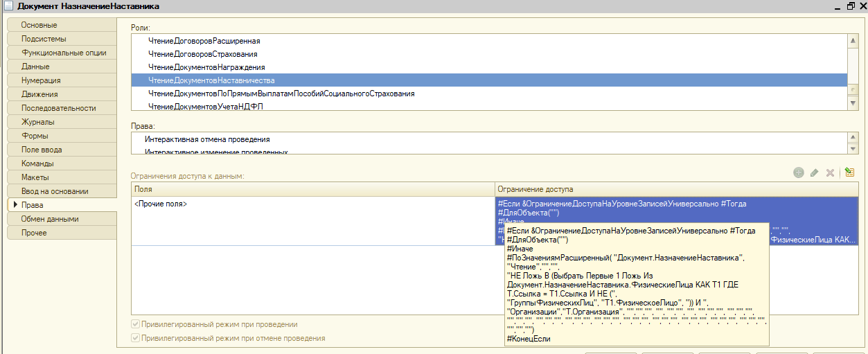
Task: Click the rights list scroll down arrow
Action: pyautogui.click(x=853, y=148)
